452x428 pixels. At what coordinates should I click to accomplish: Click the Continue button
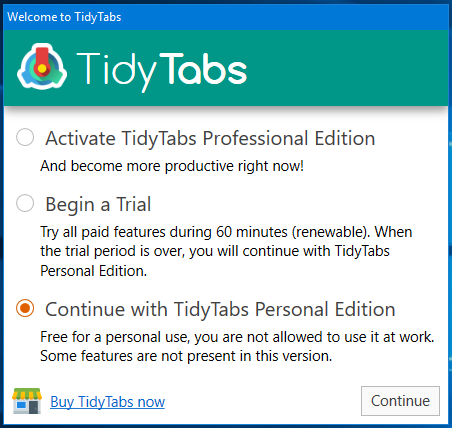[x=400, y=401]
